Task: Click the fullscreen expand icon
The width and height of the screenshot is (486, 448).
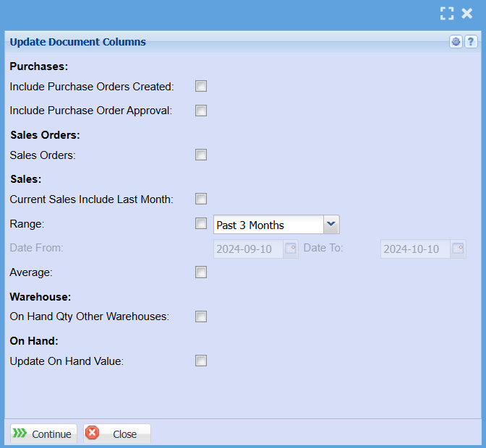Action: pyautogui.click(x=447, y=14)
